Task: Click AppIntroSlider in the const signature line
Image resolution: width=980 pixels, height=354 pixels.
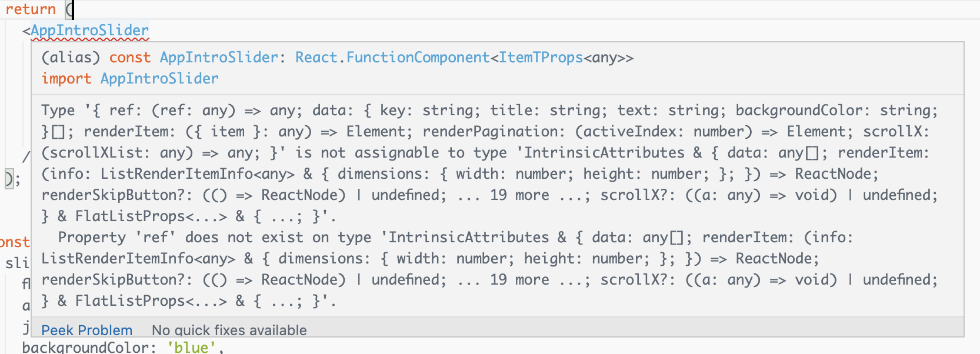Action: click(219, 58)
